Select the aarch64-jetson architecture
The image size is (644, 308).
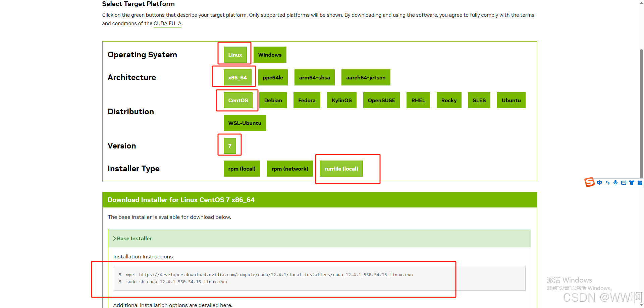pos(366,77)
